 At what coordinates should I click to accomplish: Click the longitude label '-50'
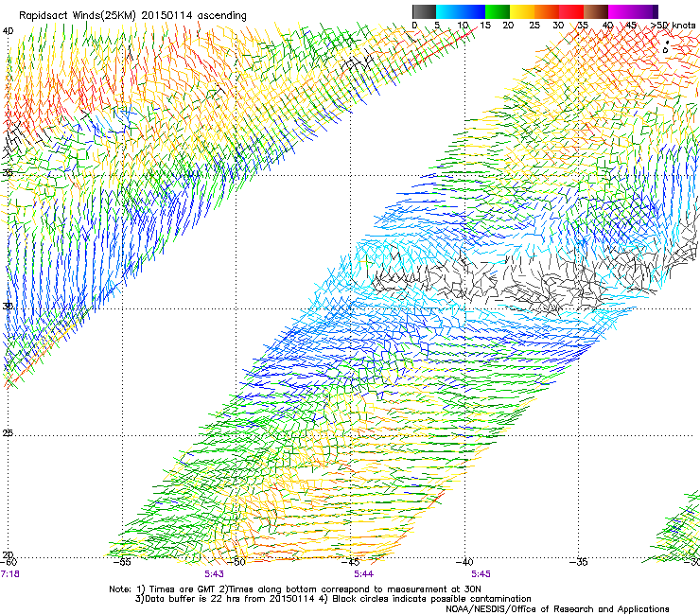pos(236,562)
